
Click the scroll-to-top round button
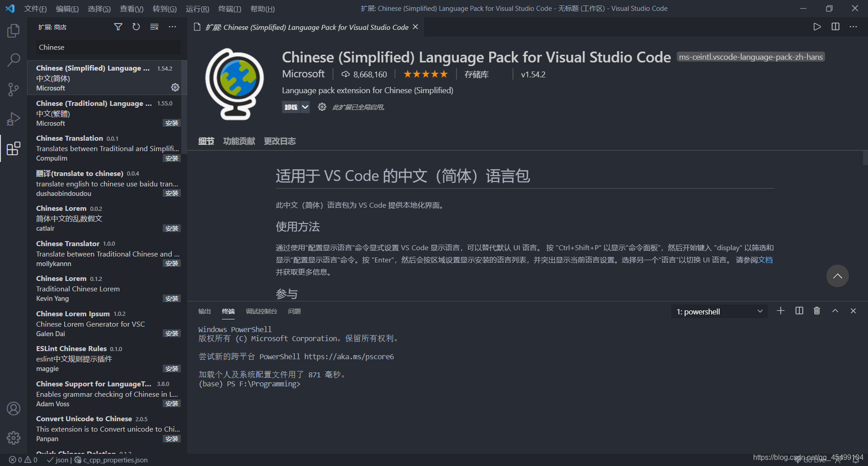(837, 276)
